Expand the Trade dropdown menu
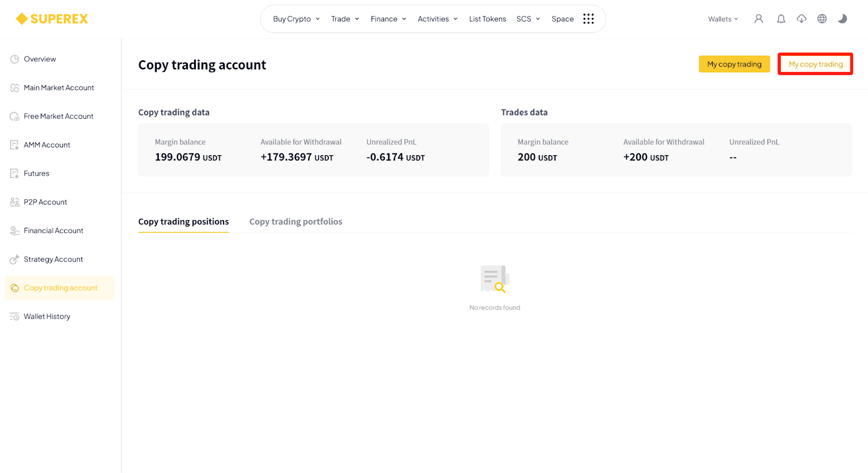Image resolution: width=868 pixels, height=473 pixels. [345, 19]
